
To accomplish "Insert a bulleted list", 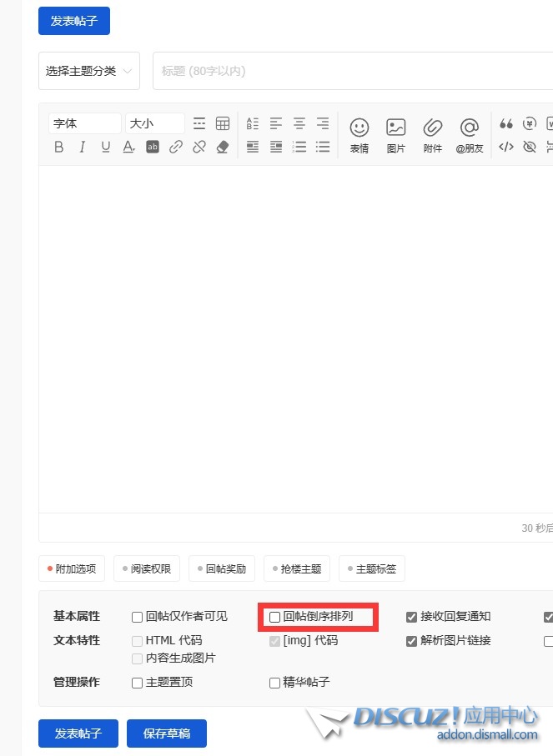I will (323, 147).
